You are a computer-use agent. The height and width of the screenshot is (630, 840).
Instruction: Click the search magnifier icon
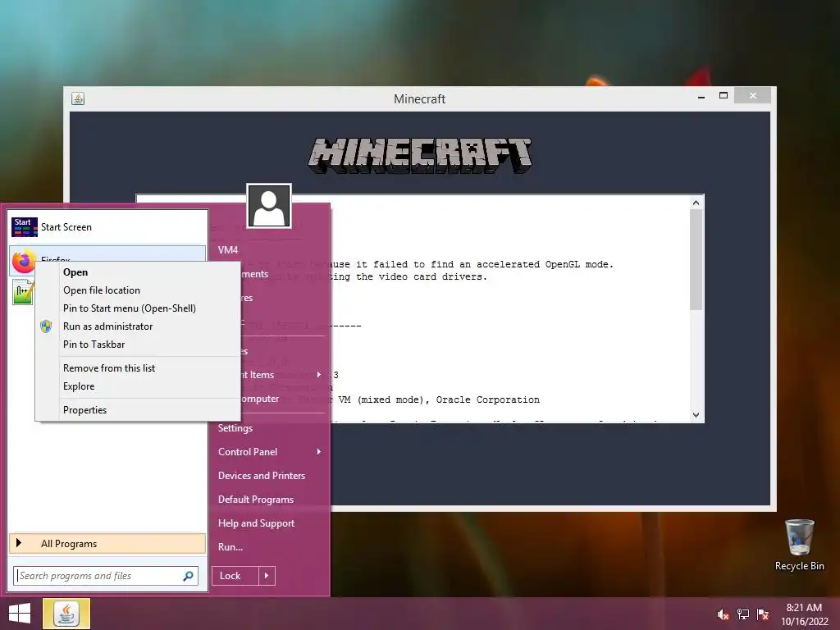pyautogui.click(x=188, y=576)
